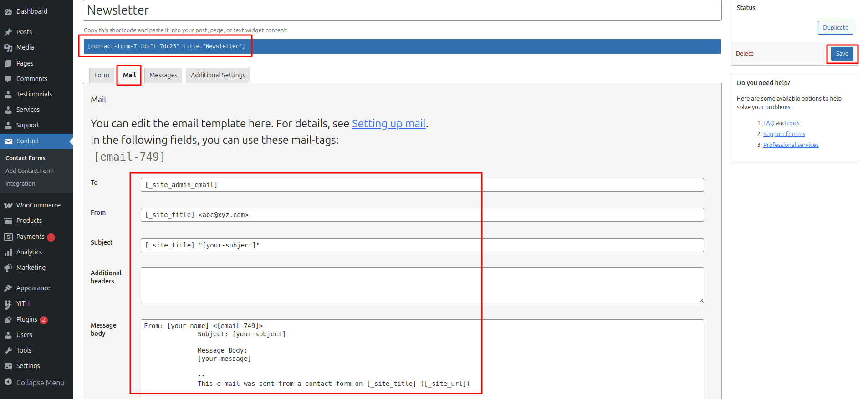Open the Form tab
The image size is (868, 399).
[102, 75]
